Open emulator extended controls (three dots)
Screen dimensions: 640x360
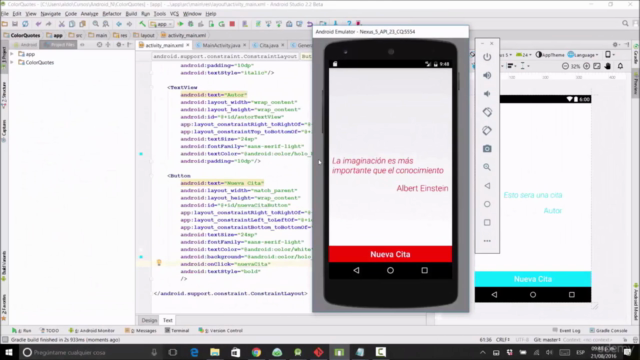pyautogui.click(x=487, y=241)
